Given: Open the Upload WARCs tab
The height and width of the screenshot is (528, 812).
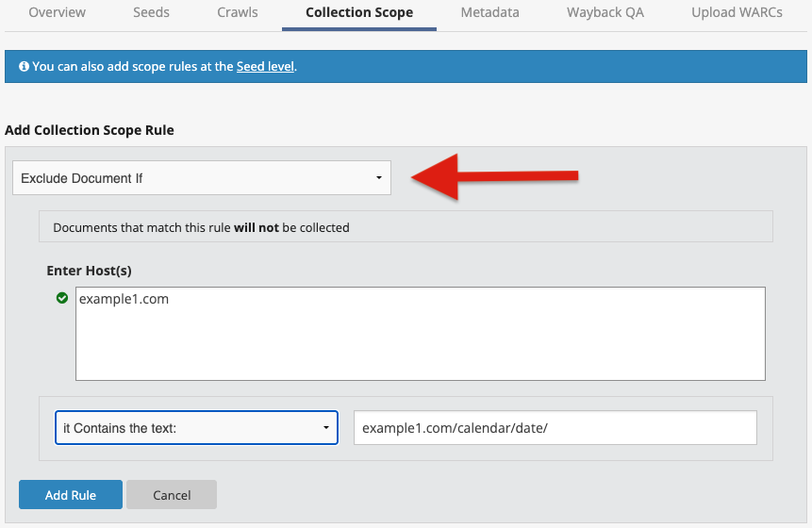Looking at the screenshot, I should coord(737,12).
